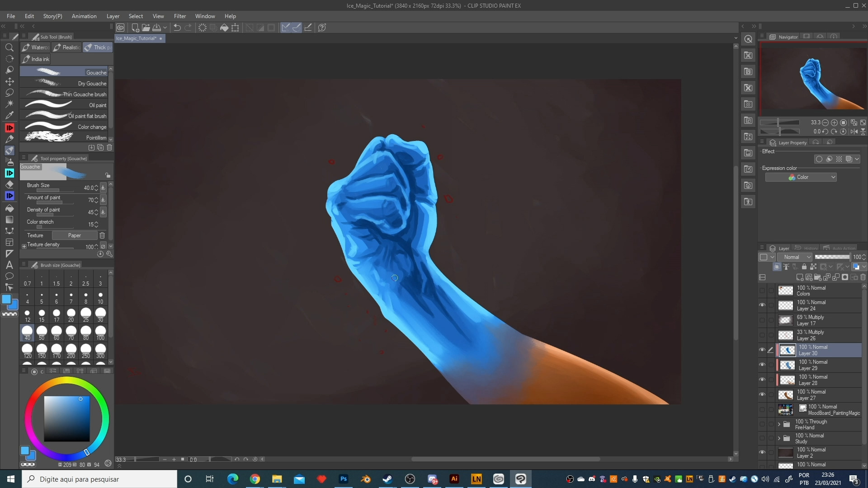The width and height of the screenshot is (868, 488).
Task: Click the Save icon in command bar
Action: (156, 28)
